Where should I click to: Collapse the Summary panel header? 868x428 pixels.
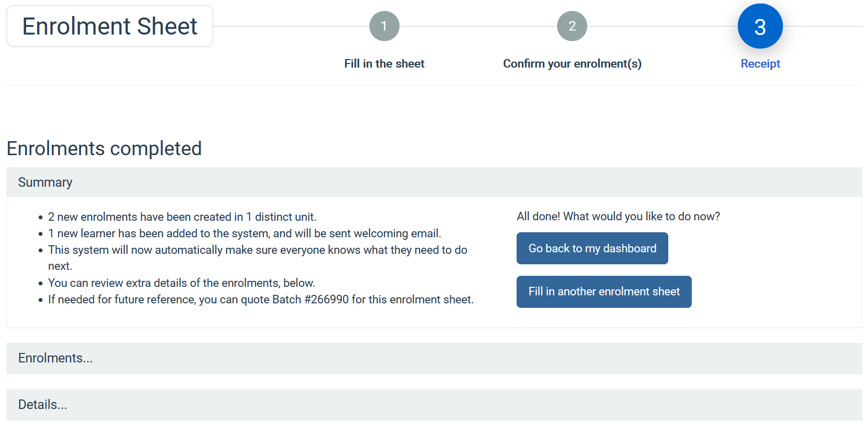[434, 182]
